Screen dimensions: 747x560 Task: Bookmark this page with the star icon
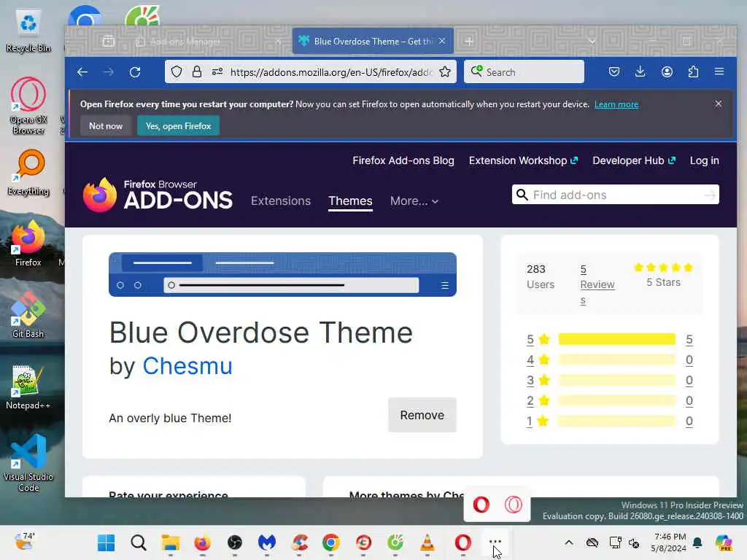coord(445,72)
